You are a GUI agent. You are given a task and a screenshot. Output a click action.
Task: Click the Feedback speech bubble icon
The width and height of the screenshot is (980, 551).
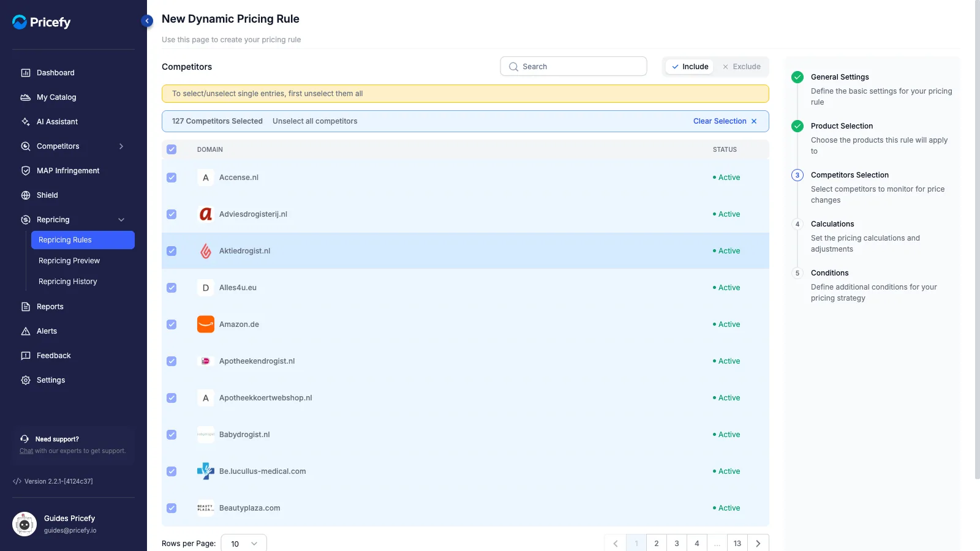click(26, 356)
